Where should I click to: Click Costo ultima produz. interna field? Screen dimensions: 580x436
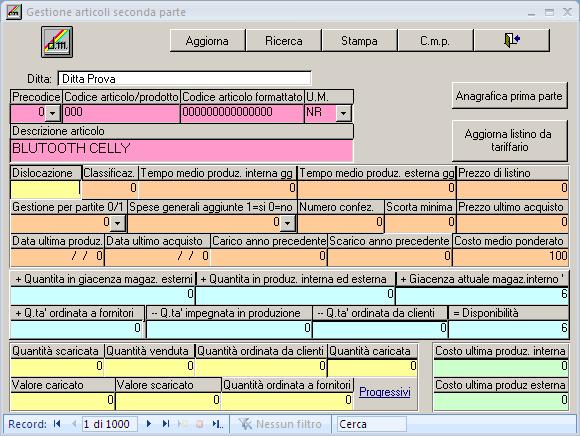(501, 367)
